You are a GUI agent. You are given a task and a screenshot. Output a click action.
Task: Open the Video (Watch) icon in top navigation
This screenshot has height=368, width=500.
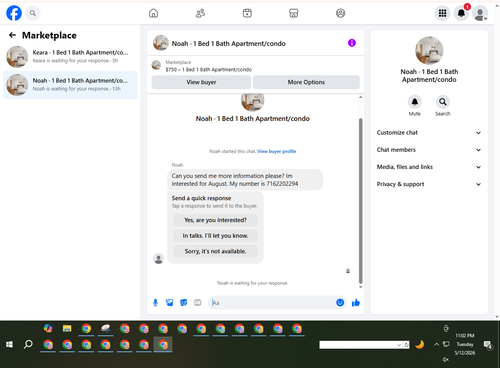point(247,13)
